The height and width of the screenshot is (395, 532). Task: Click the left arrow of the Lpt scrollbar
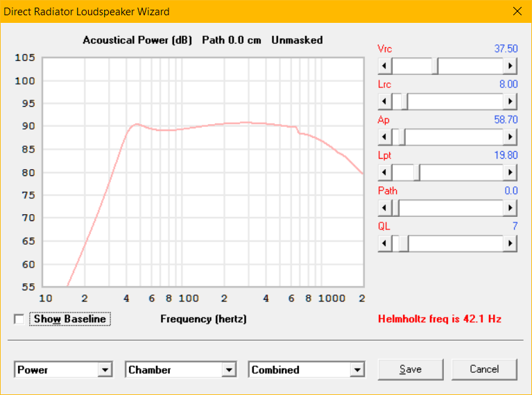click(385, 173)
